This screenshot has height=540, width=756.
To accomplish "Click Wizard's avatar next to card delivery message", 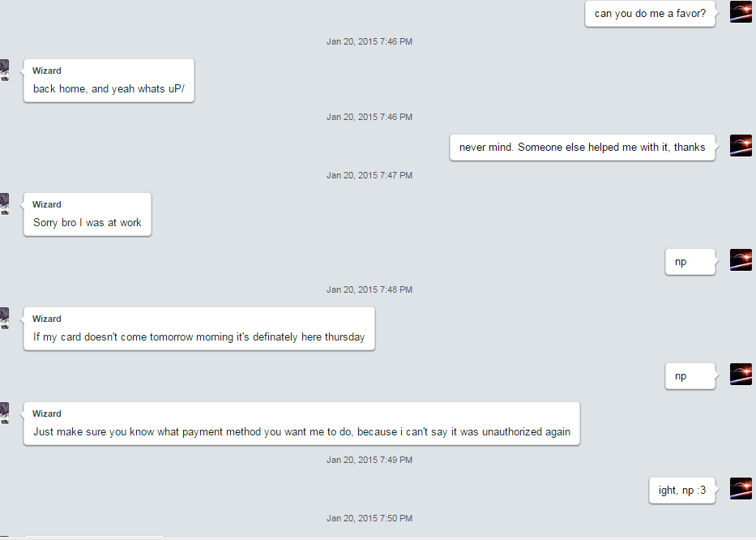I will 4,319.
